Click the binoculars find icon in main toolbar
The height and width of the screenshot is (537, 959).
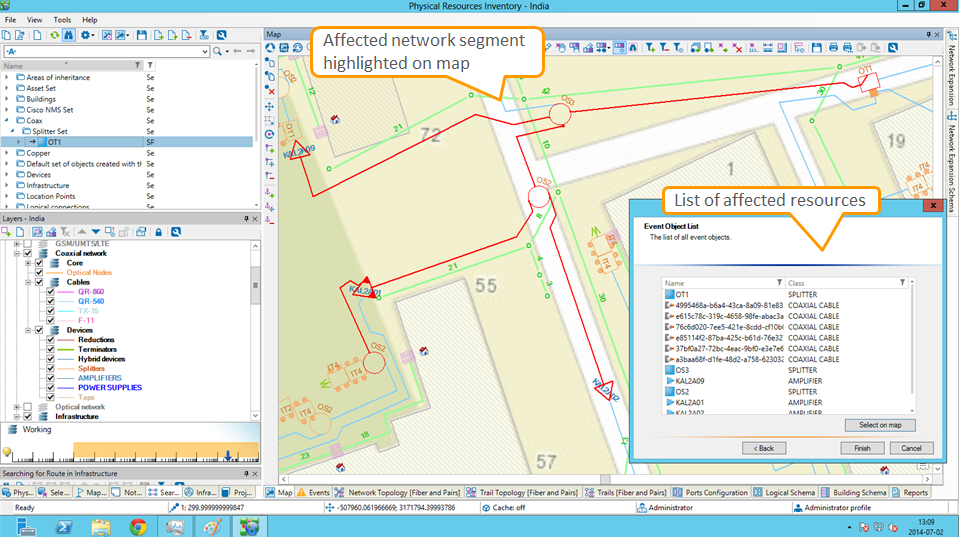pos(69,35)
